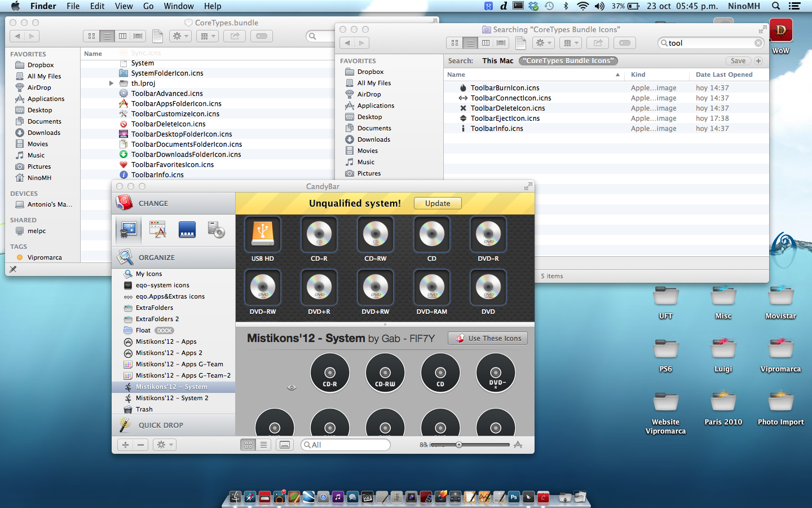Switch CandyBar to list view
This screenshot has height=508, width=812.
[263, 445]
